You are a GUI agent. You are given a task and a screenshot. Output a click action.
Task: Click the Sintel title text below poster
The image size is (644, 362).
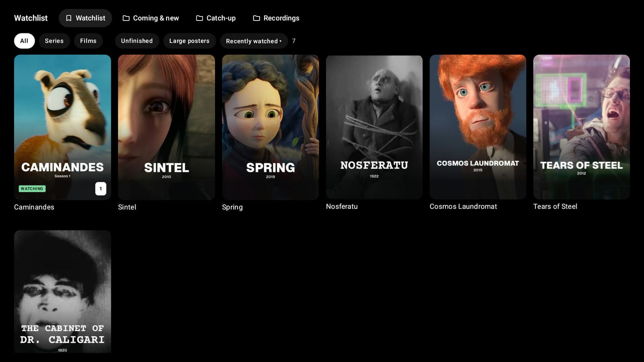127,207
